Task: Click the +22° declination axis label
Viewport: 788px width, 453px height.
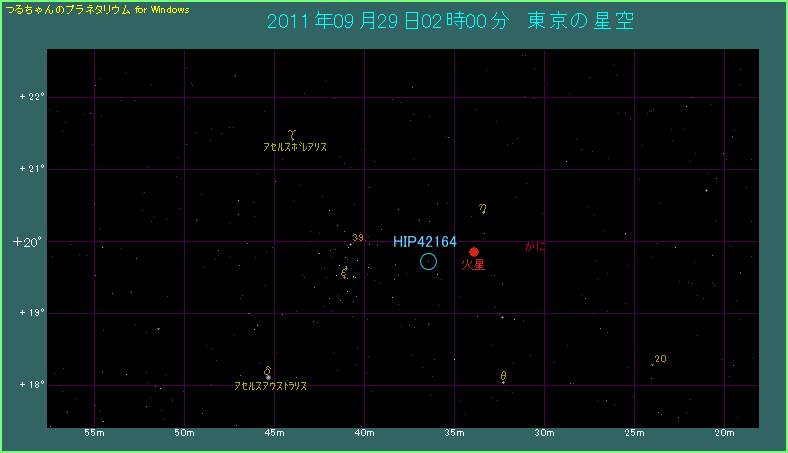Action: coord(32,97)
